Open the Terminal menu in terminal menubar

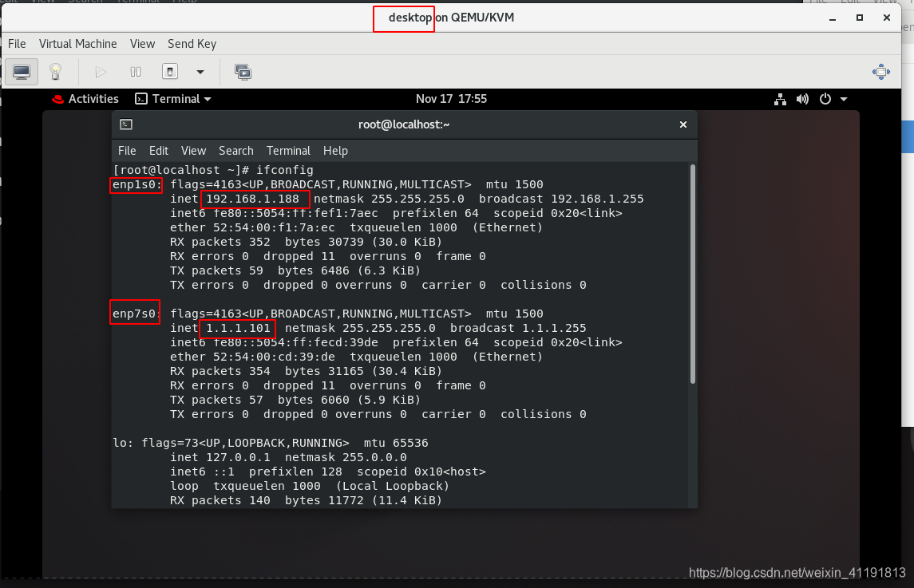(x=288, y=150)
